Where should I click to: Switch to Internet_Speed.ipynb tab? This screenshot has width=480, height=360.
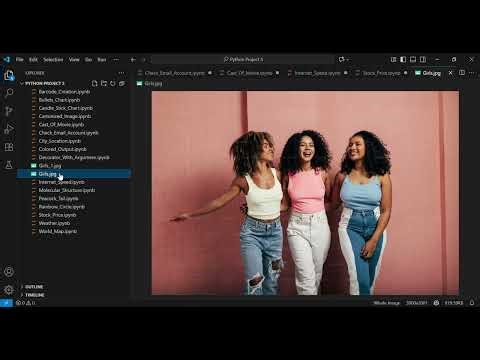(x=317, y=73)
